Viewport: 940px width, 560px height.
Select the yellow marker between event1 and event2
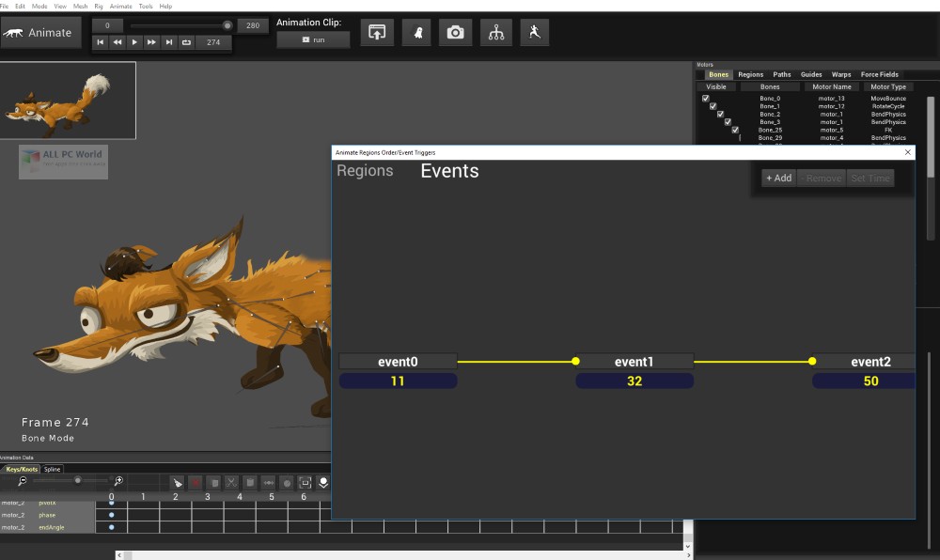[x=812, y=360]
